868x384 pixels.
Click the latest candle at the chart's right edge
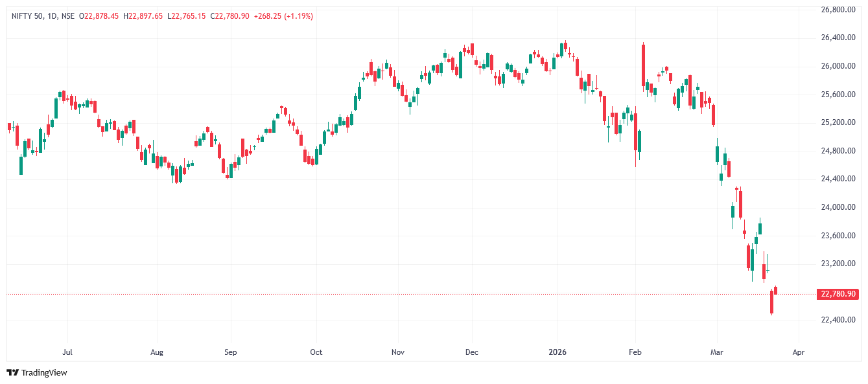775,289
